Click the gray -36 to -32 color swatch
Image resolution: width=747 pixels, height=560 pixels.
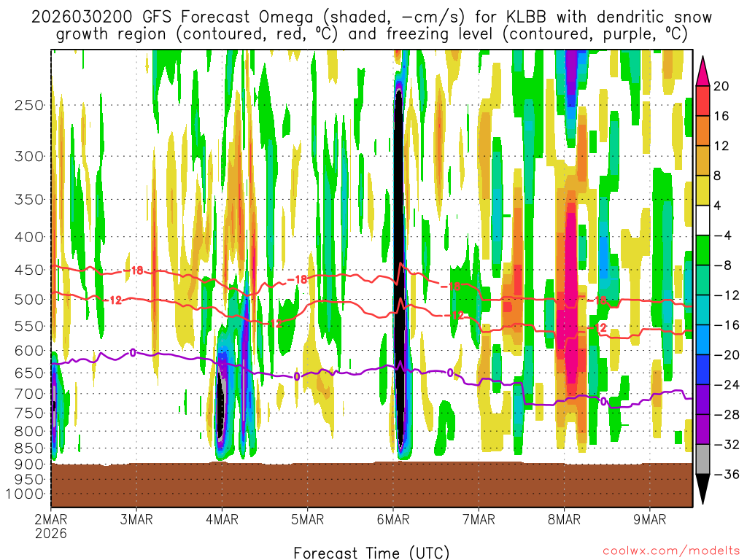(703, 459)
